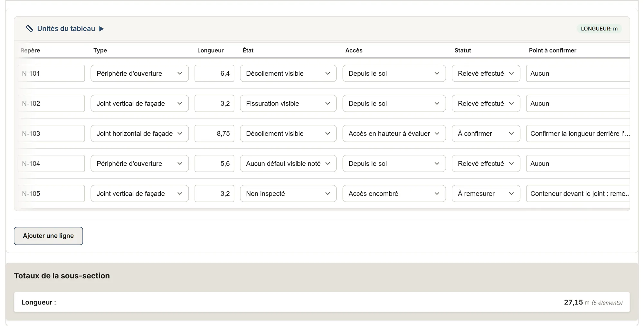Screen dimensions: 644x326
Task: Open the À confirmer status dropdown
Action: [x=486, y=134]
